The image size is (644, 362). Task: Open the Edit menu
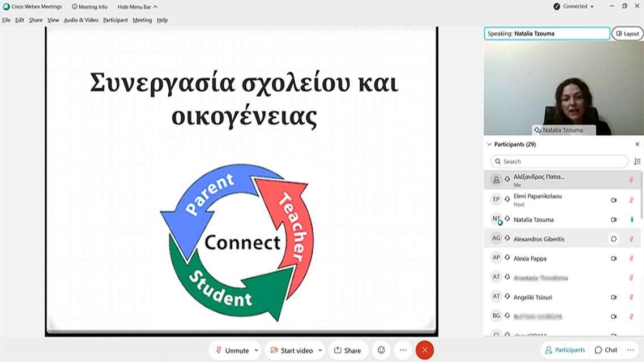pyautogui.click(x=20, y=20)
